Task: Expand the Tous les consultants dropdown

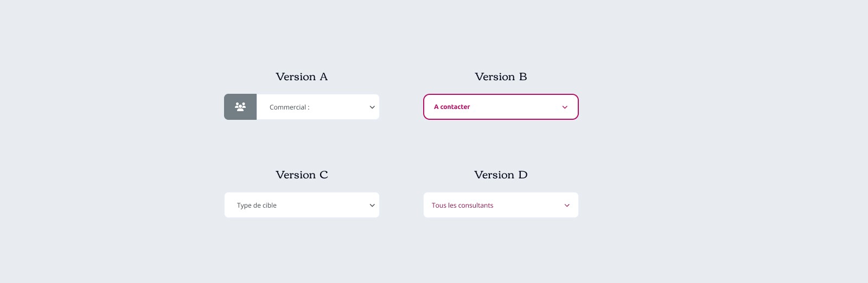Action: tap(501, 205)
